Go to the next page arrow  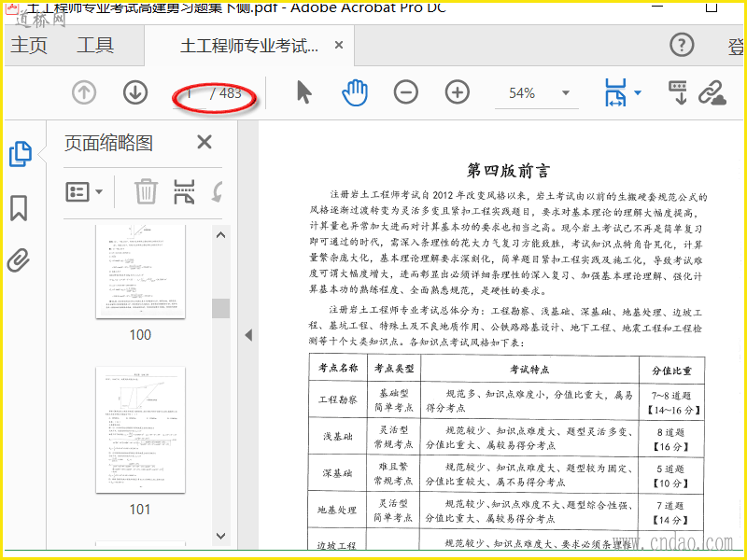[x=135, y=92]
